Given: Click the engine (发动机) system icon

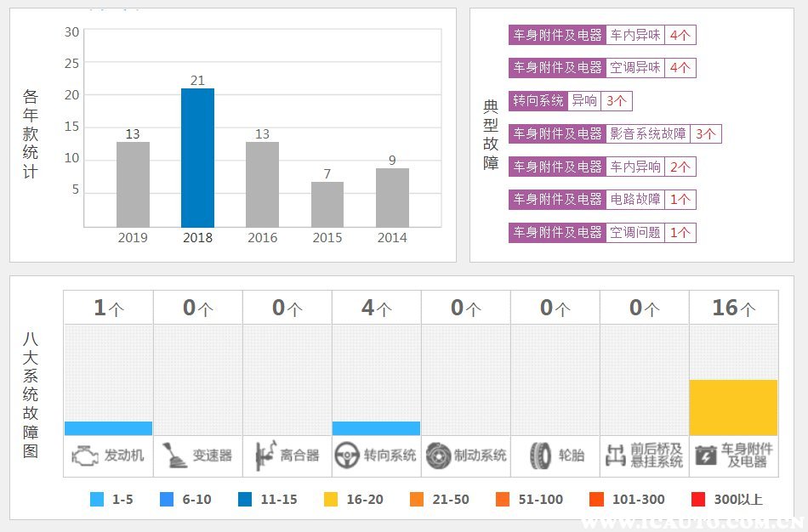Looking at the screenshot, I should click(84, 456).
